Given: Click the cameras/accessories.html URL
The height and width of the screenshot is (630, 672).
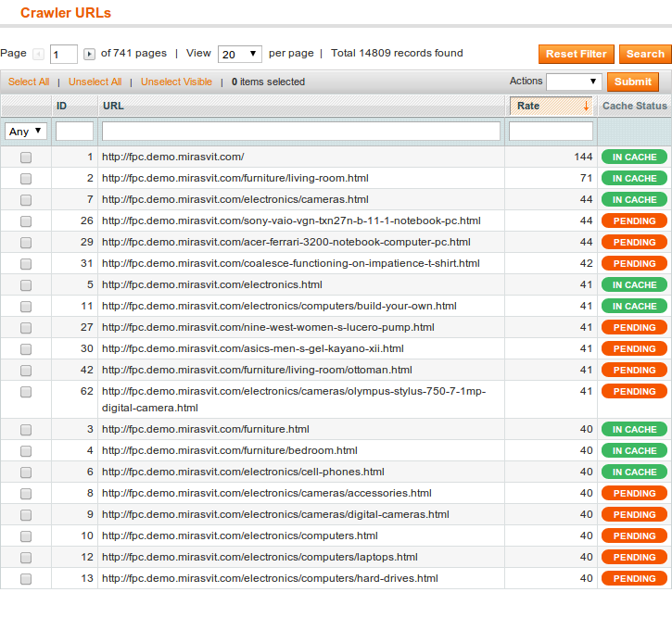Looking at the screenshot, I should tap(267, 494).
